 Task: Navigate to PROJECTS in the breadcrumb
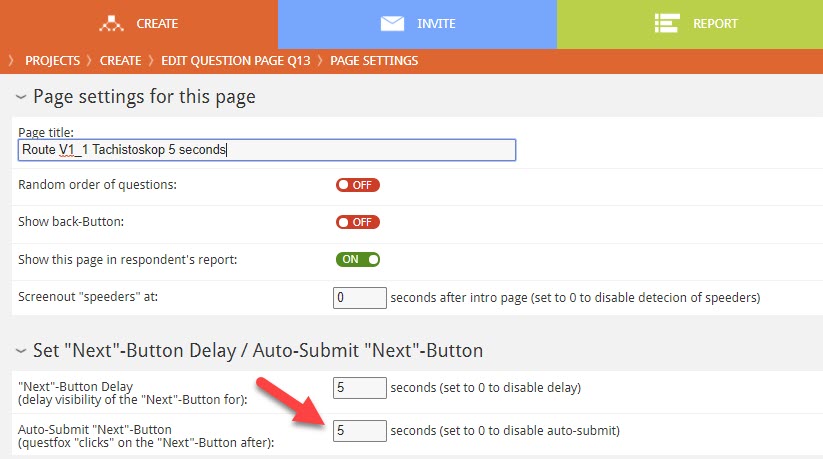click(x=52, y=61)
